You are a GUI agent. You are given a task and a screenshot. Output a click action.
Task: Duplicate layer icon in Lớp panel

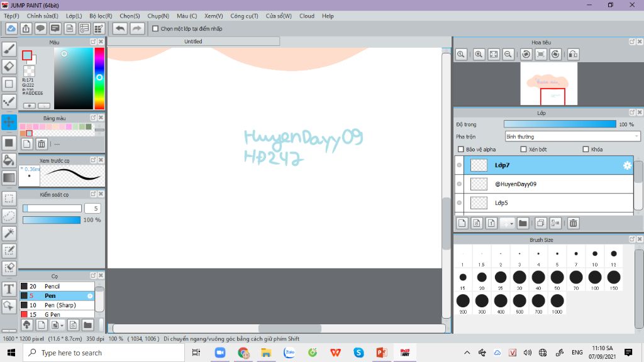[x=540, y=223]
